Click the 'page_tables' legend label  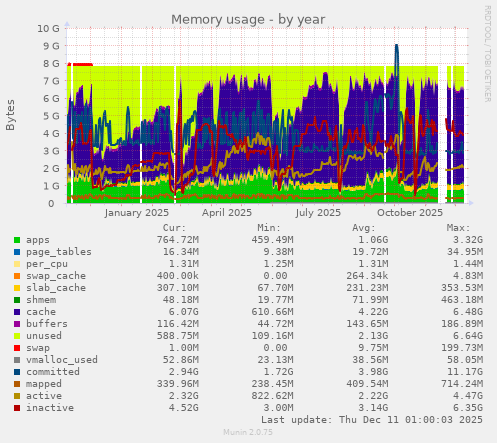click(x=59, y=252)
